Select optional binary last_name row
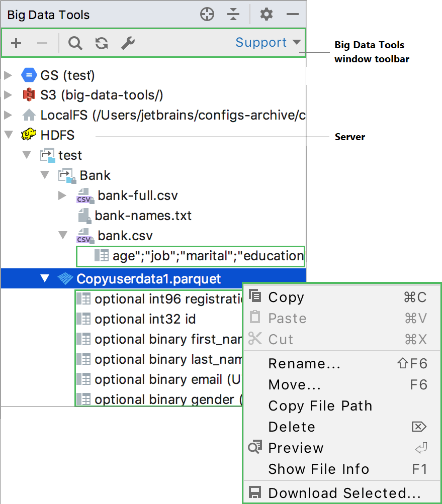The image size is (442, 504). (x=159, y=359)
